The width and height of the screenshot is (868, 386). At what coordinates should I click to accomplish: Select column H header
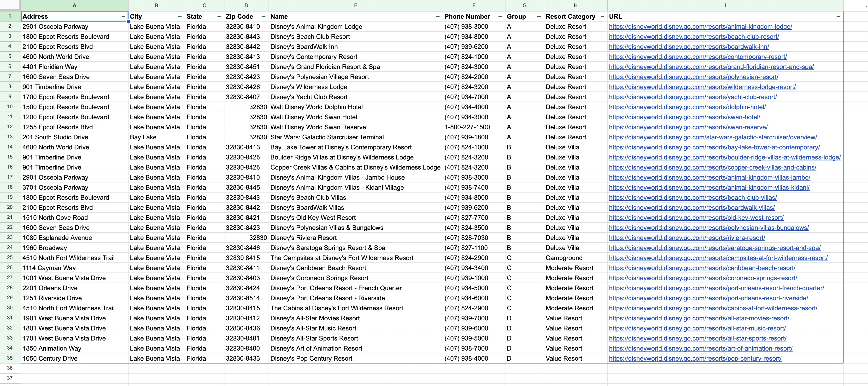575,5
